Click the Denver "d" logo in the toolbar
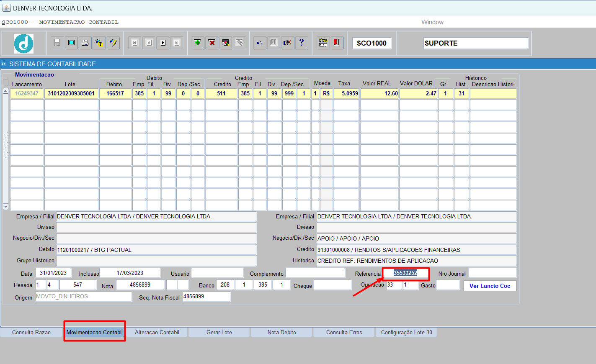This screenshot has width=596, height=364. click(23, 44)
